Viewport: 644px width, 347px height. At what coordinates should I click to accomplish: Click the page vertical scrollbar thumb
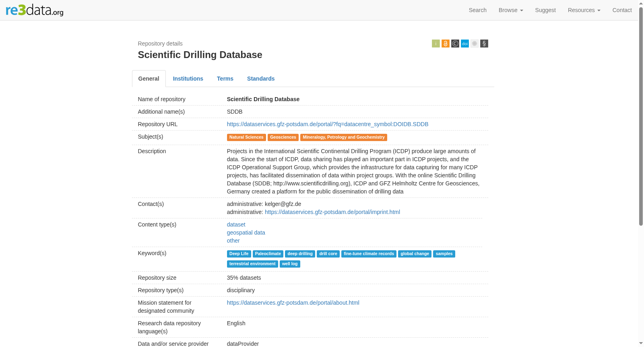click(641, 116)
